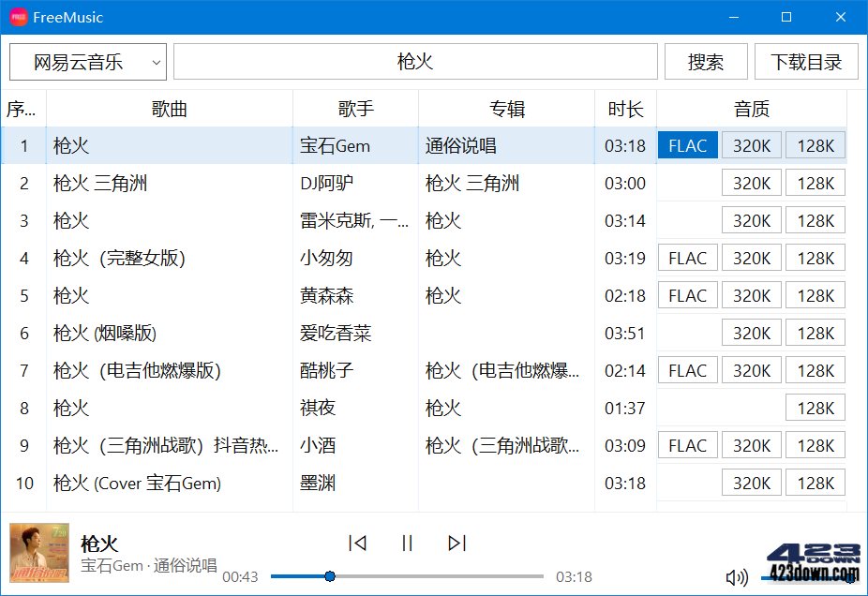
Task: Pick FLAC for 小酒 song
Action: pyautogui.click(x=687, y=445)
